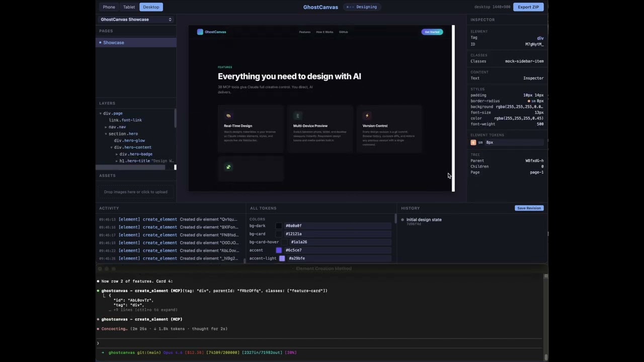The height and width of the screenshot is (362, 644).
Task: Click the "Concocting…" status line in terminal
Action: (x=163, y=329)
